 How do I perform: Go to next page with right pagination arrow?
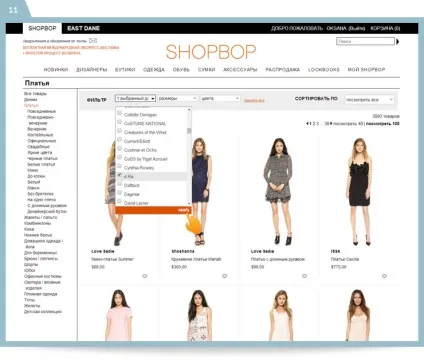coord(331,124)
